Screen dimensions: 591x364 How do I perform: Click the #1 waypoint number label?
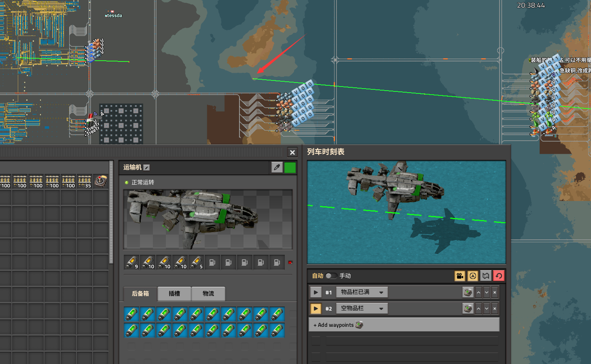coord(328,292)
